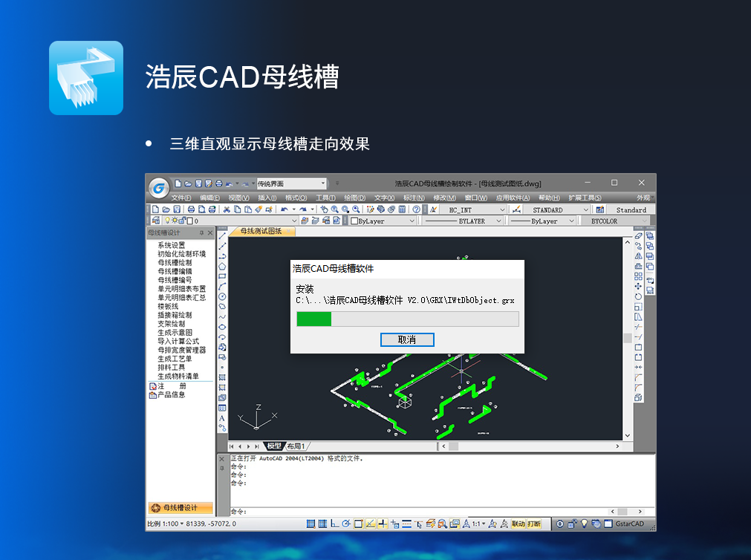
Task: Click Bring to Front draw-order icon
Action: click(650, 235)
